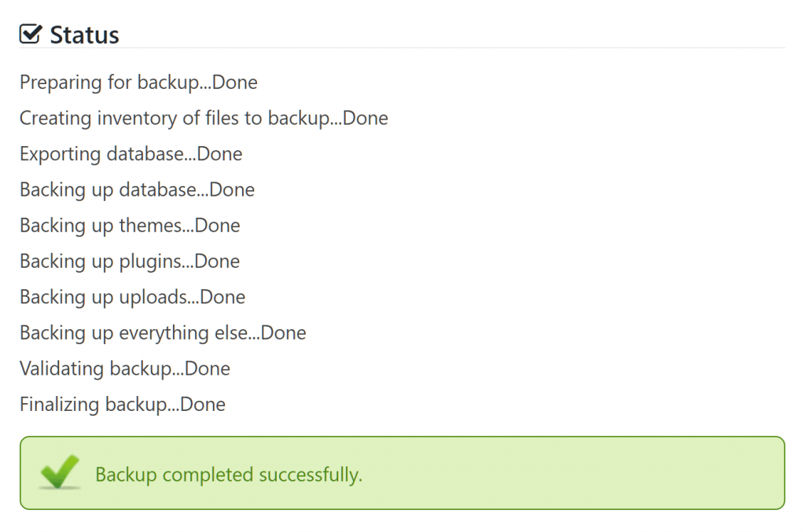Click the green success checkmark icon

[60, 471]
